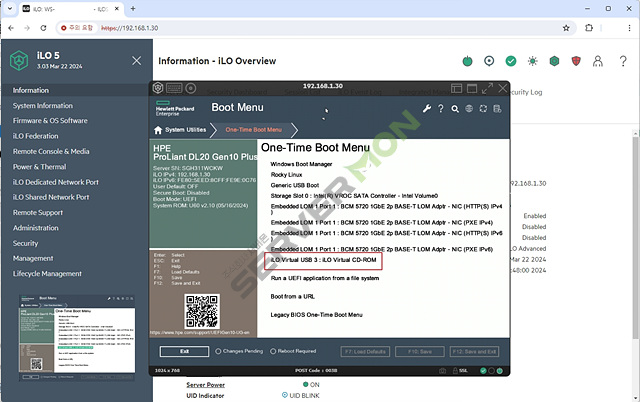Viewport: 640px width, 402px height.
Task: Click the Boot Menu help question mark
Action: click(x=441, y=109)
